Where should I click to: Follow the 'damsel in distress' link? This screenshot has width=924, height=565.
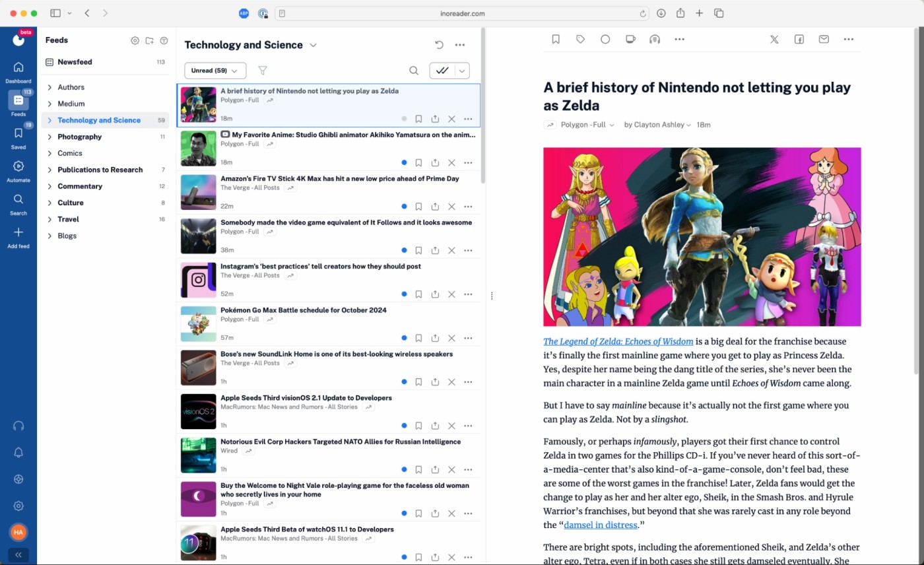(x=601, y=525)
